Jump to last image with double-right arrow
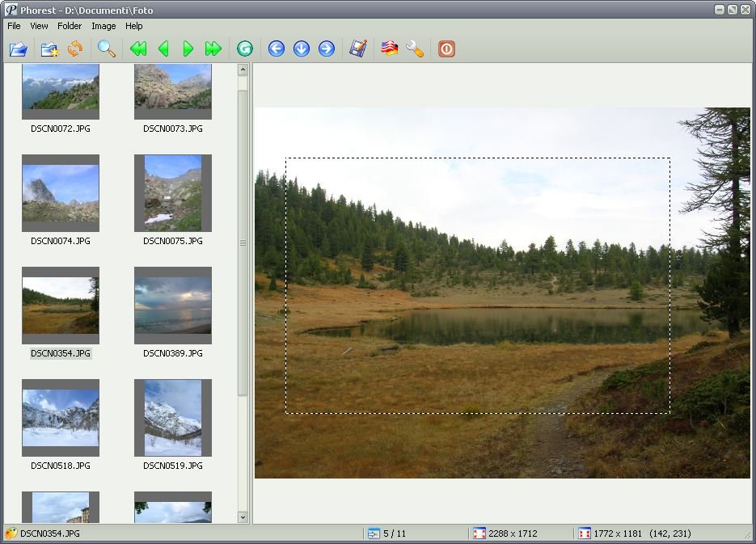Screen dimensions: 756x544 point(213,49)
